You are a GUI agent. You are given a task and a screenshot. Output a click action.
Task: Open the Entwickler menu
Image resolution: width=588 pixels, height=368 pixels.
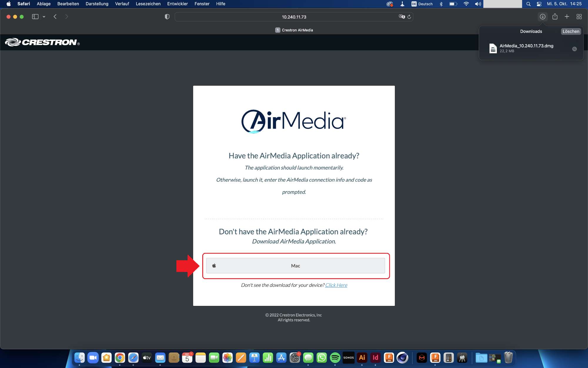pos(178,4)
